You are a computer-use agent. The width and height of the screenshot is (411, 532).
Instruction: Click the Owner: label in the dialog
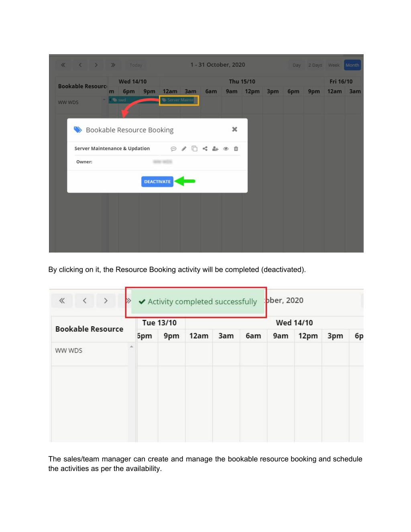[x=84, y=162]
